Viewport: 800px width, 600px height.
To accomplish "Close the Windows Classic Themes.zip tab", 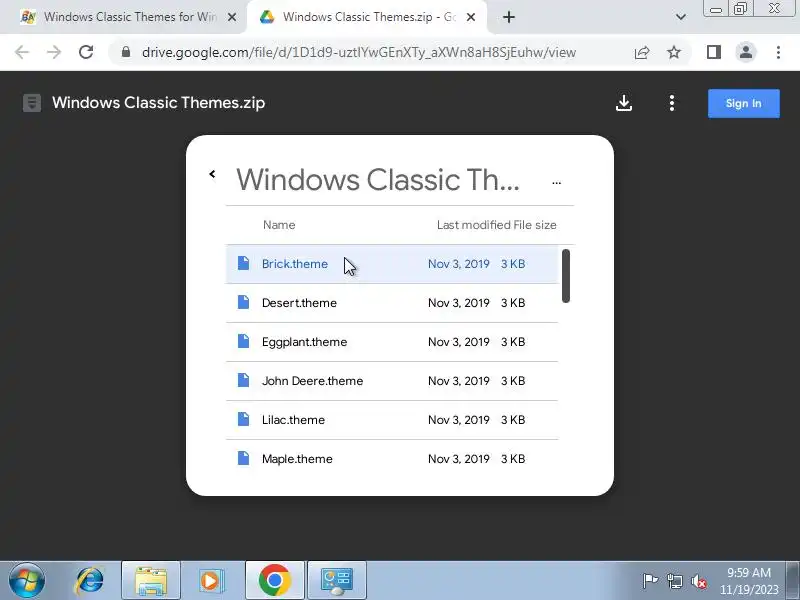I will pyautogui.click(x=471, y=17).
